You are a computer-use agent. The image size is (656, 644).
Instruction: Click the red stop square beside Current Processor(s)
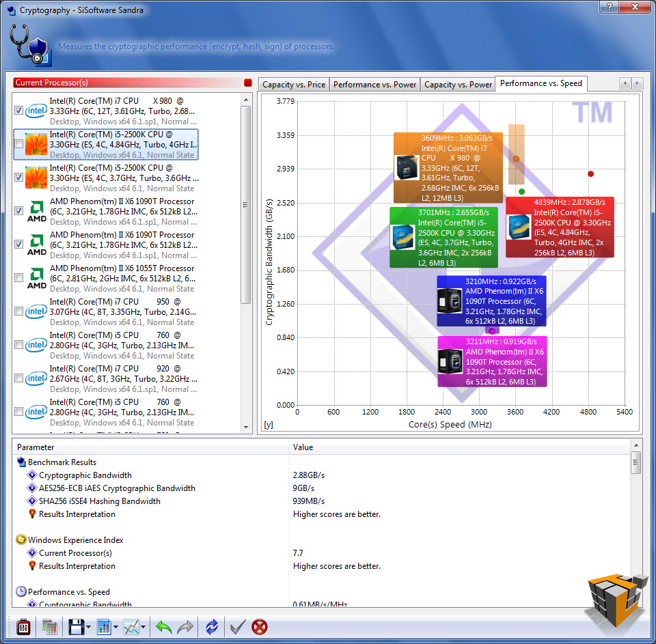tap(247, 83)
